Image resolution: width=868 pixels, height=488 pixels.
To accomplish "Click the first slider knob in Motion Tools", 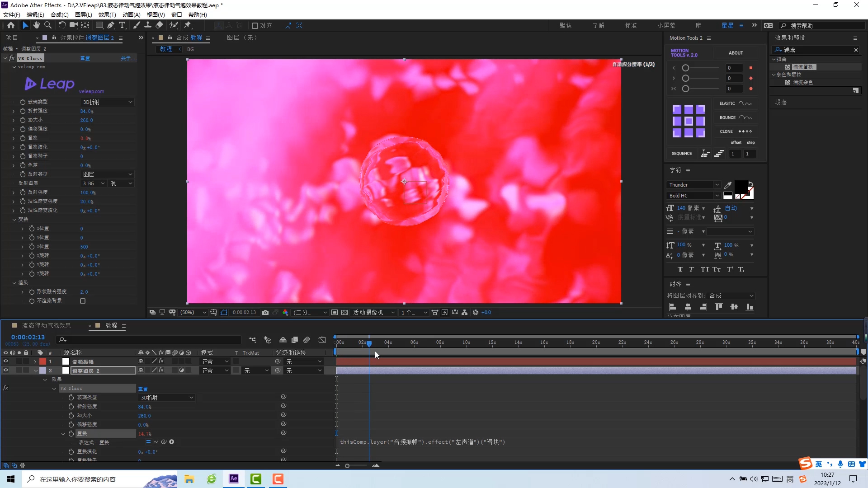I will (686, 68).
